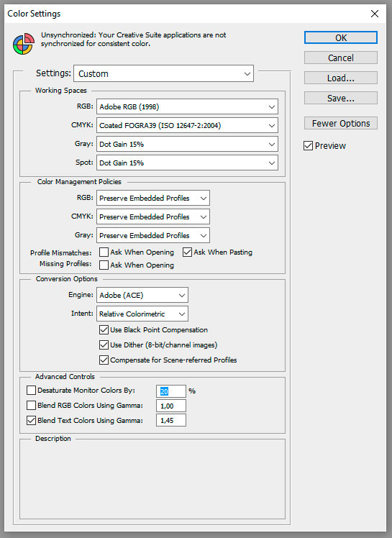Open Gray policy Preserve Embedded Profiles dropdown
392x538 pixels.
153,235
